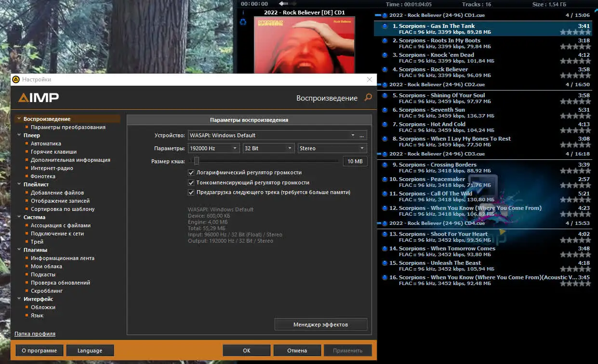Open Скробблинг plugin settings page

pyautogui.click(x=47, y=291)
